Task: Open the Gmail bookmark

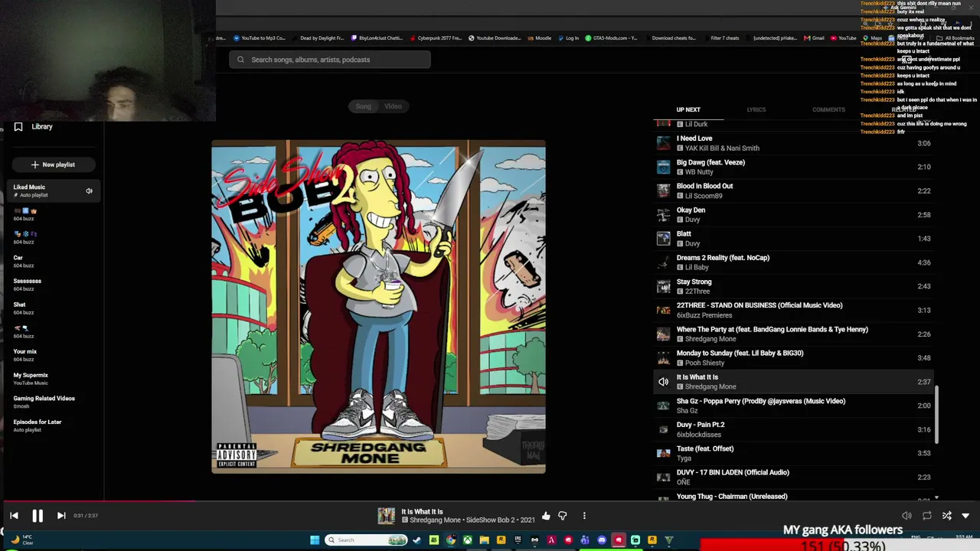Action: (814, 38)
